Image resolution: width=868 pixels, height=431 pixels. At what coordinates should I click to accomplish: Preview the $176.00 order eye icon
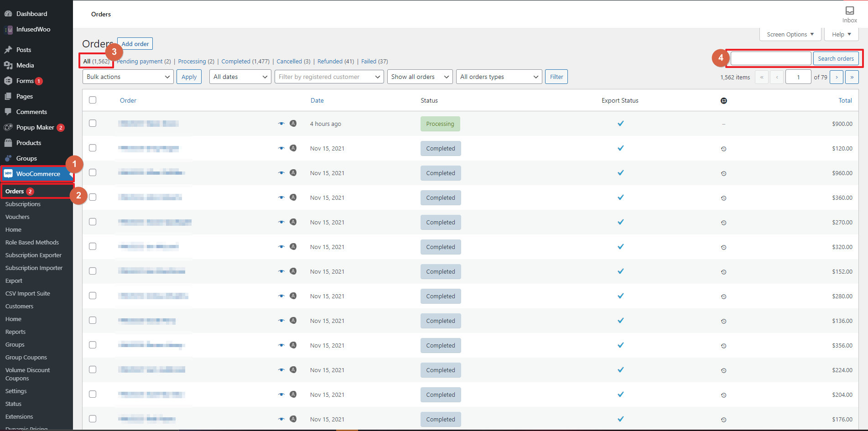(281, 419)
